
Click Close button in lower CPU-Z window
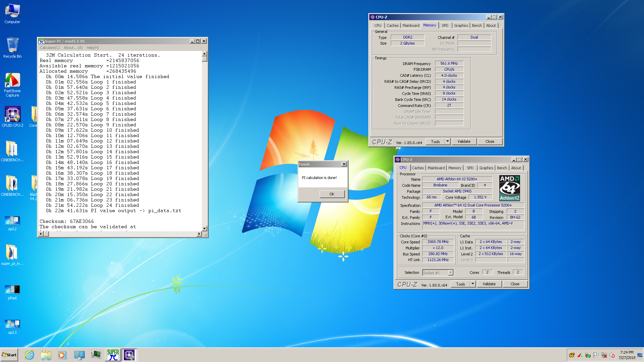coord(515,284)
